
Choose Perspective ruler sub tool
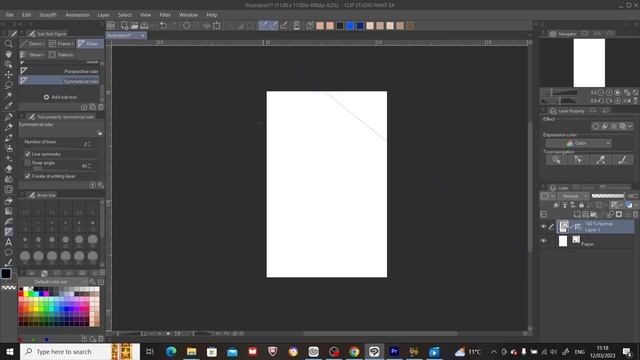pos(59,71)
